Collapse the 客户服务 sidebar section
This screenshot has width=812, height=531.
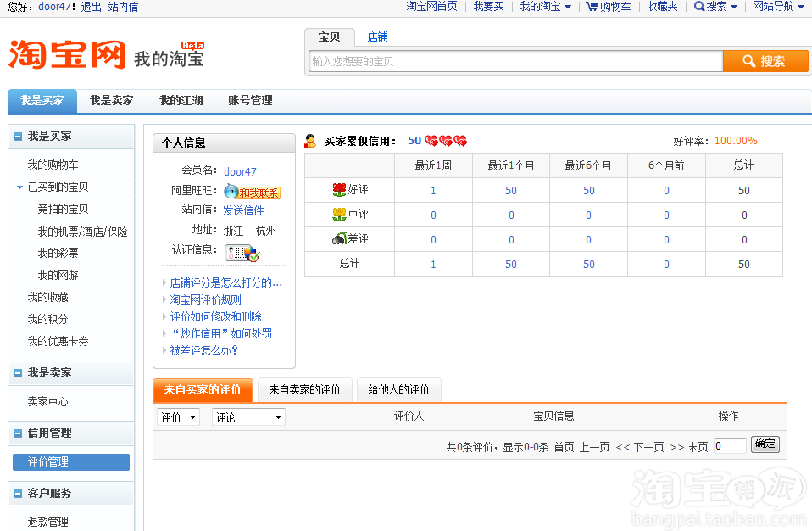tap(18, 493)
